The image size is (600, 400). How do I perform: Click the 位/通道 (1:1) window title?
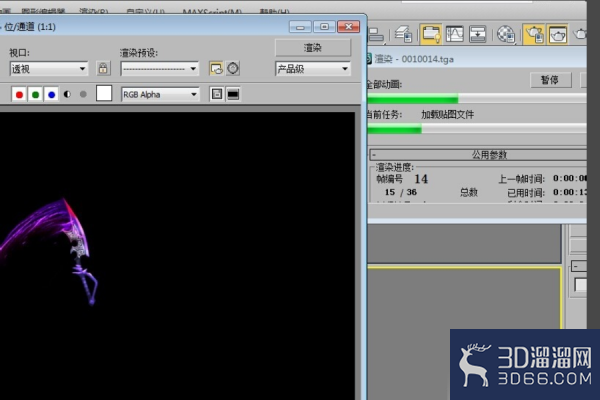tap(30, 27)
